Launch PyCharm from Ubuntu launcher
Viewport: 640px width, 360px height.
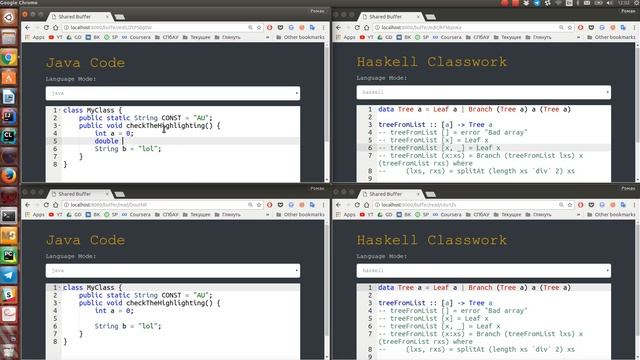(9, 255)
